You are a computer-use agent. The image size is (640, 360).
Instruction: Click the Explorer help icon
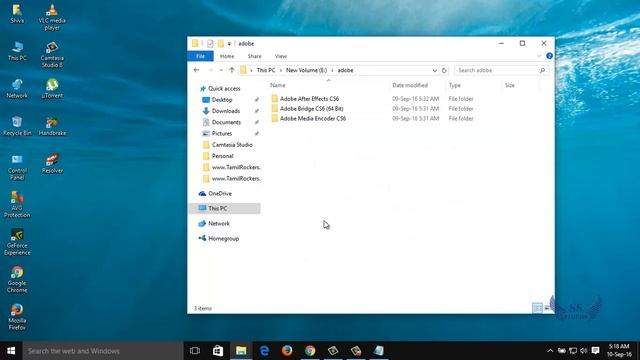549,56
